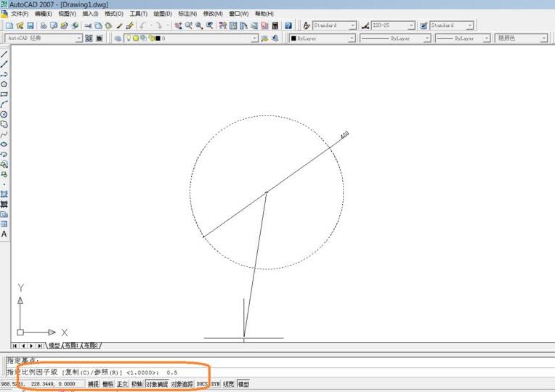Open the AutoCAD 经典 workspace dropdown
This screenshot has width=555, height=392.
[79, 38]
